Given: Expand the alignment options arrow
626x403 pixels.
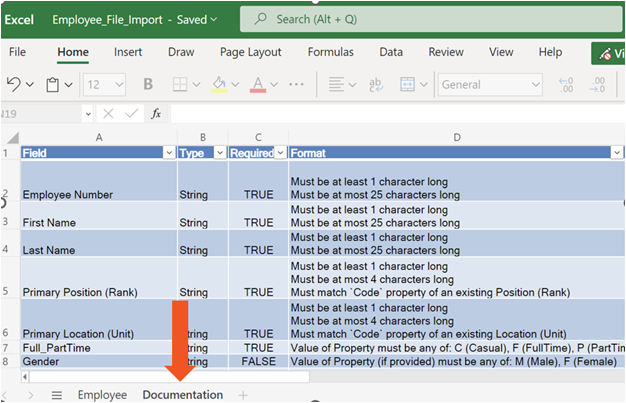Looking at the screenshot, I should point(352,84).
